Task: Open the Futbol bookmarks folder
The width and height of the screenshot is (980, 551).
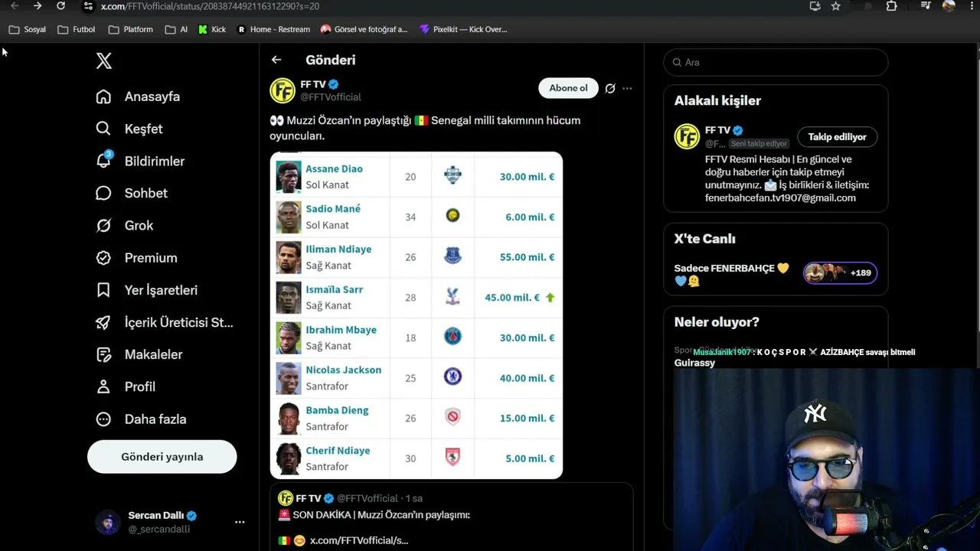Action: coord(77,29)
